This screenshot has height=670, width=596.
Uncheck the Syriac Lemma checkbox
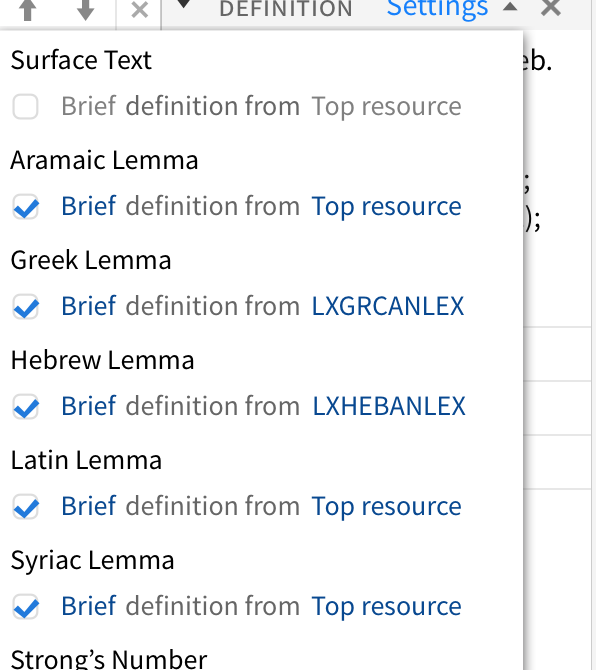(x=26, y=606)
